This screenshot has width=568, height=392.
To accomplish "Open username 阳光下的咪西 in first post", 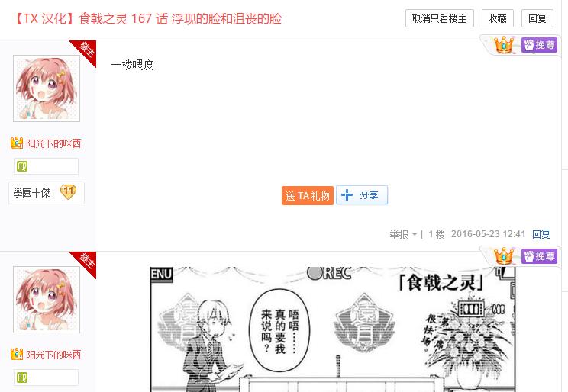I will click(x=53, y=143).
